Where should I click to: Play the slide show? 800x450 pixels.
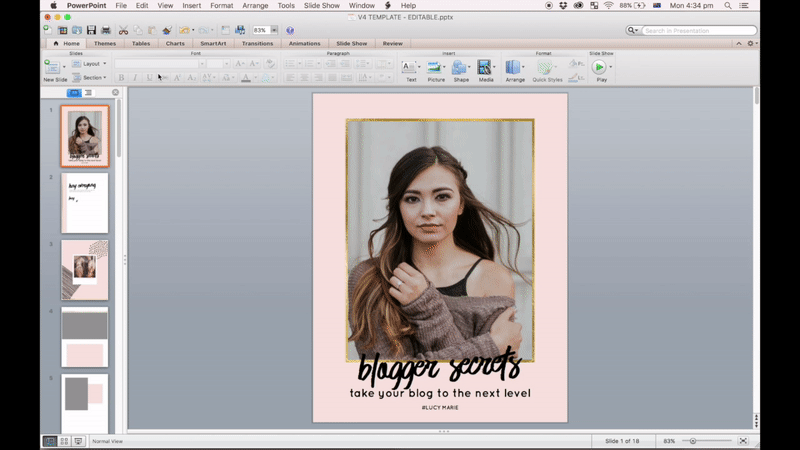point(599,67)
